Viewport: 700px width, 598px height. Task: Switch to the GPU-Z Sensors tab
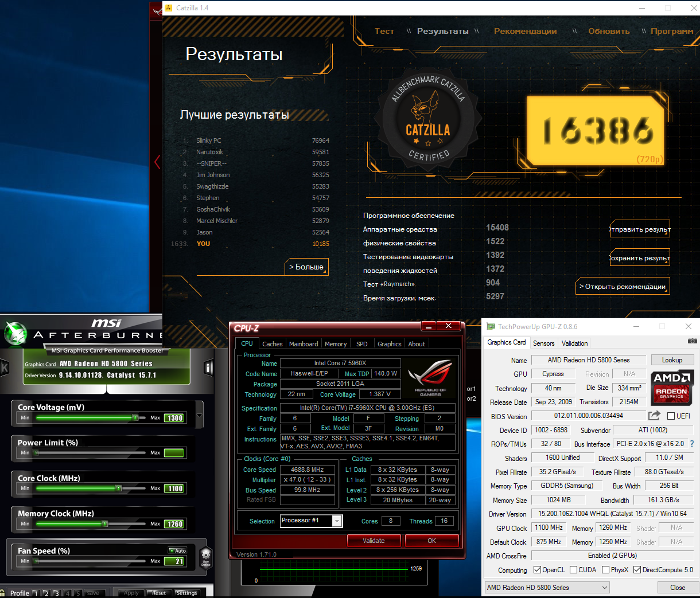(544, 343)
